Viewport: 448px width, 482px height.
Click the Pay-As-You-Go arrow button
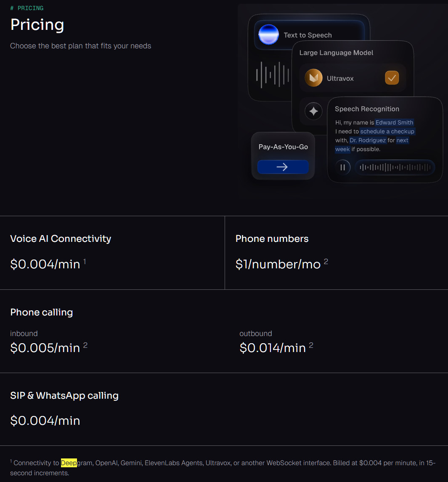tap(283, 167)
